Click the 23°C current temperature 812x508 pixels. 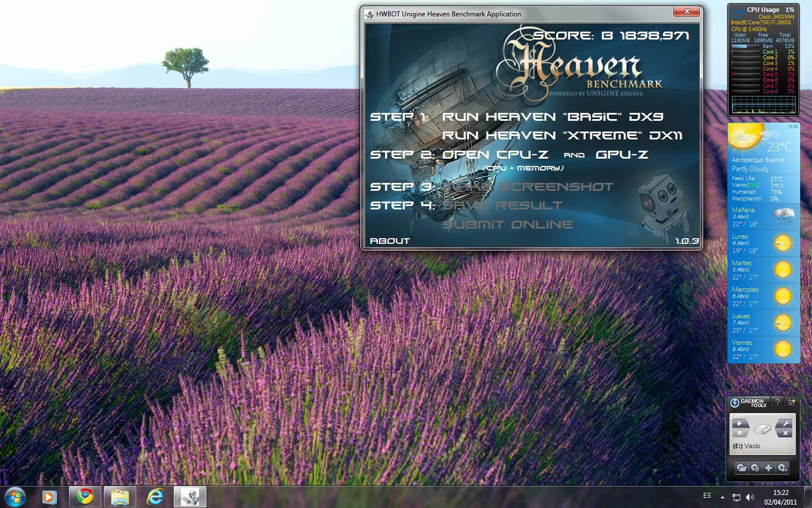779,147
